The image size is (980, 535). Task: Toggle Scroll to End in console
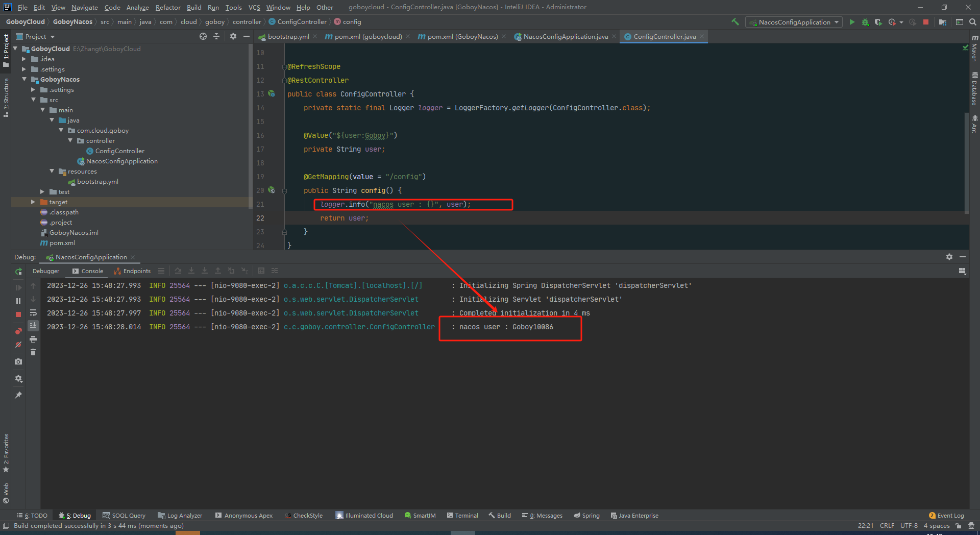point(33,326)
